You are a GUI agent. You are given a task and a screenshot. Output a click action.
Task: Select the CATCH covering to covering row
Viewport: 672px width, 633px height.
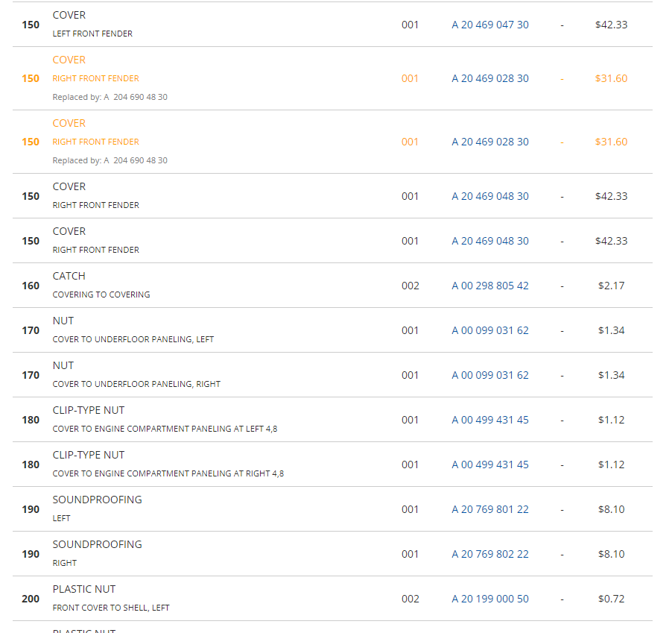[x=332, y=286]
